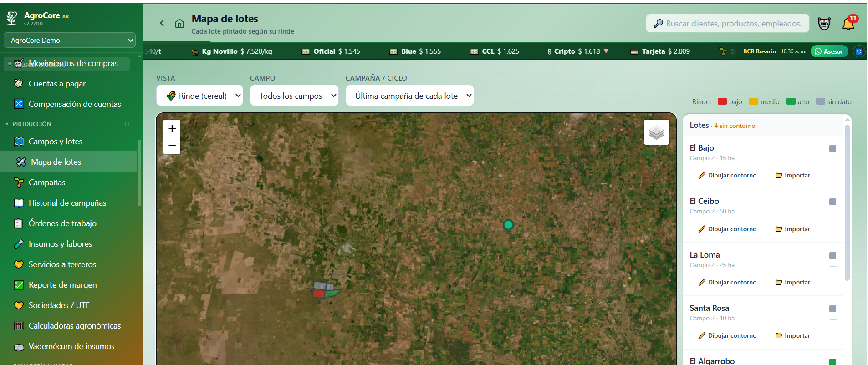This screenshot has height=365, width=868.
Task: Open Cuentas a pagar menu item
Action: coord(68,84)
